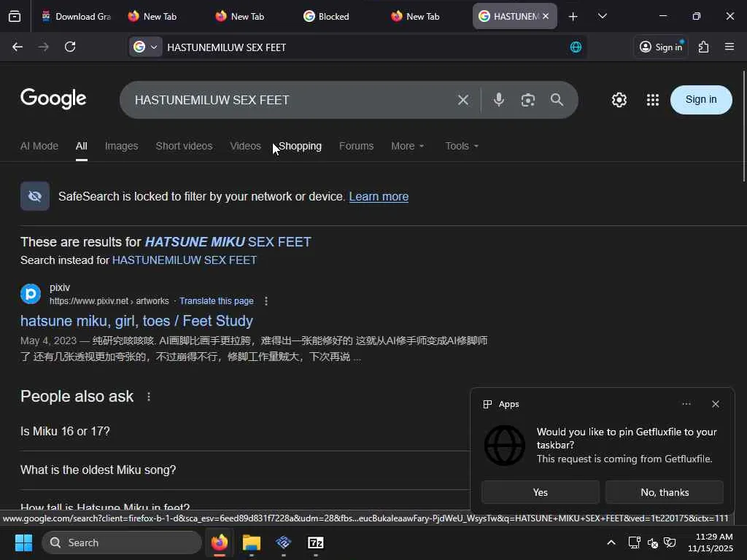
Task: Open the search engine selector dropdown in address bar
Action: click(146, 47)
